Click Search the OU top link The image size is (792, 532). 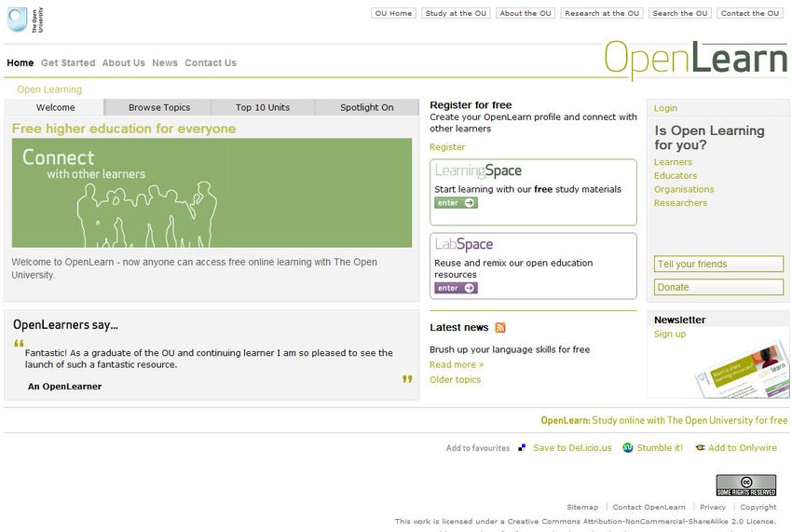[680, 13]
